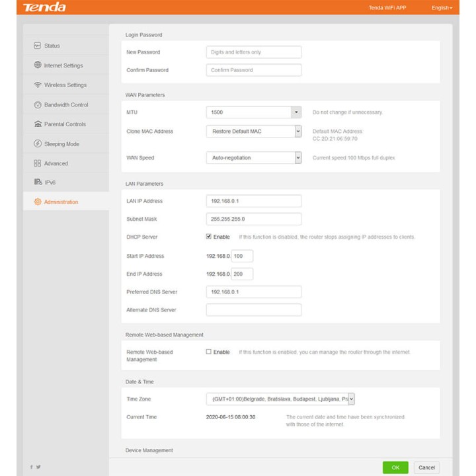
Task: Click the Internet Settings globe icon
Action: (x=38, y=65)
